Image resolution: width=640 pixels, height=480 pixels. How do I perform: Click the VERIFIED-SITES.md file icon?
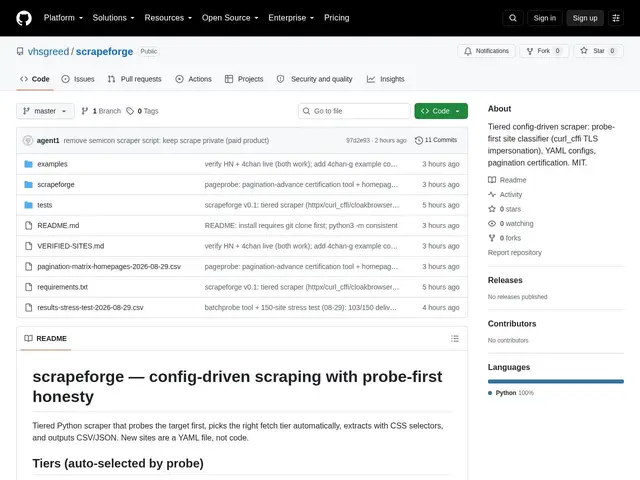click(28, 246)
